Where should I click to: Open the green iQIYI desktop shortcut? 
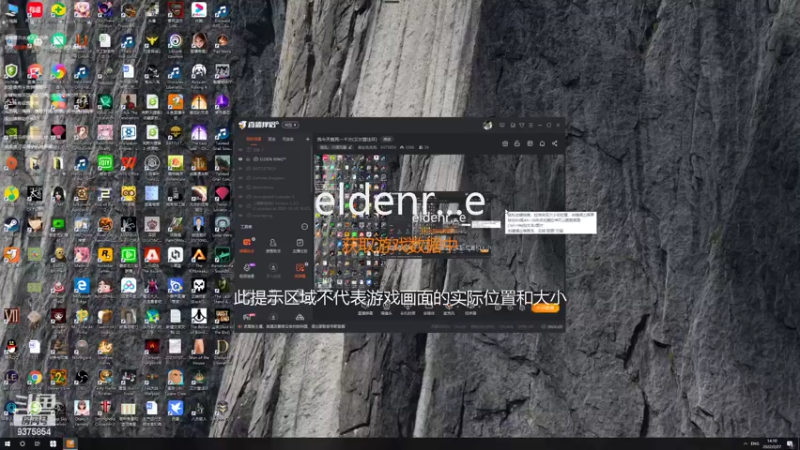point(105,163)
